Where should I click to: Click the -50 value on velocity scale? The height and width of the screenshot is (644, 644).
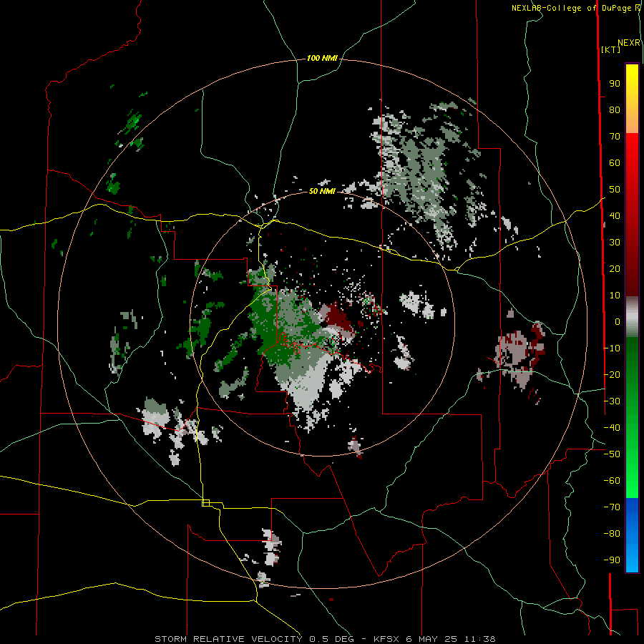pos(612,454)
